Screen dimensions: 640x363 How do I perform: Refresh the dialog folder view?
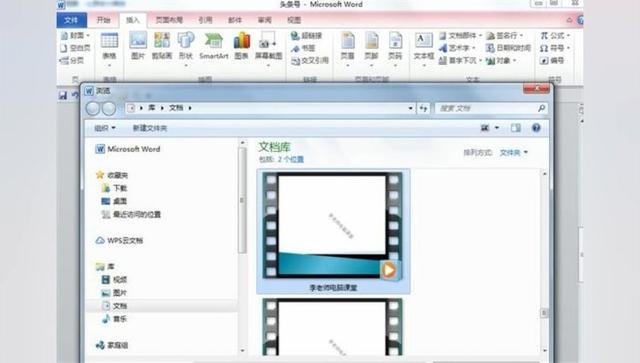tap(424, 108)
